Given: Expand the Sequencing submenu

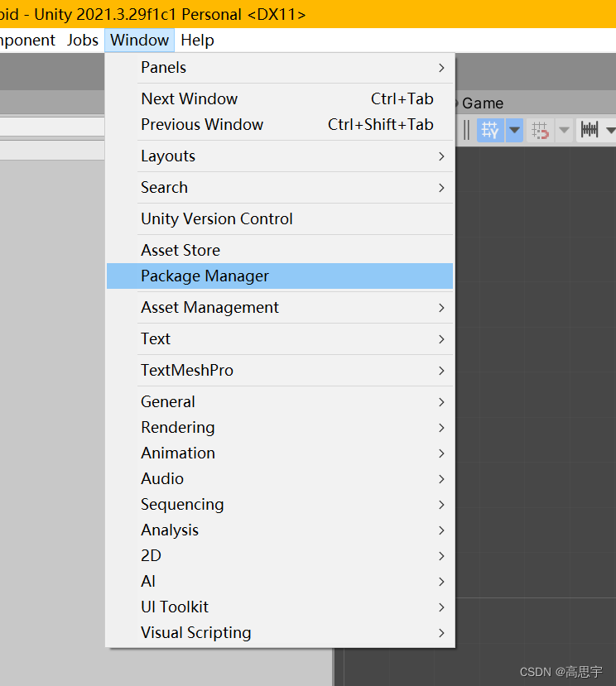Looking at the screenshot, I should tap(280, 505).
